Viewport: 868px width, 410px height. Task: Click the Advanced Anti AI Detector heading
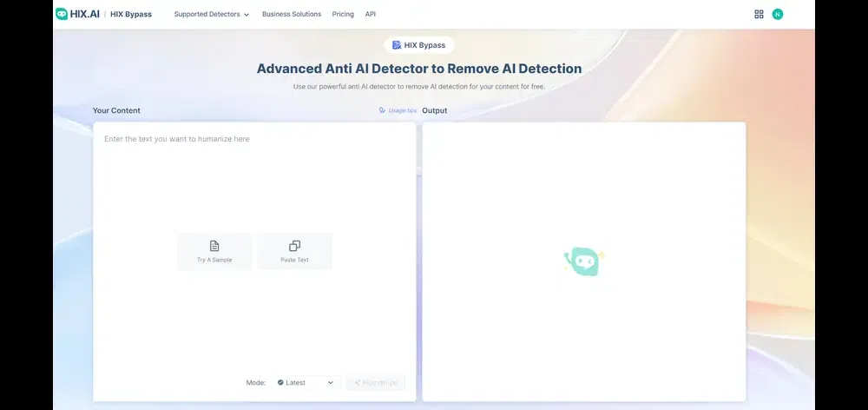[x=419, y=69]
